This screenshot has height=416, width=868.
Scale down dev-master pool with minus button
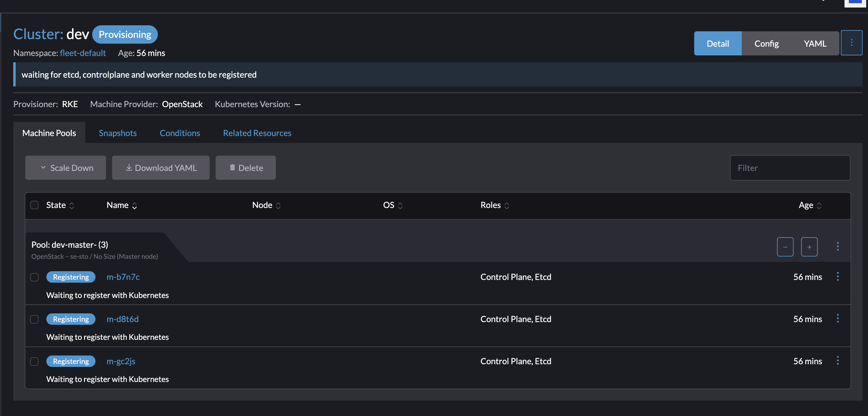pyautogui.click(x=785, y=247)
